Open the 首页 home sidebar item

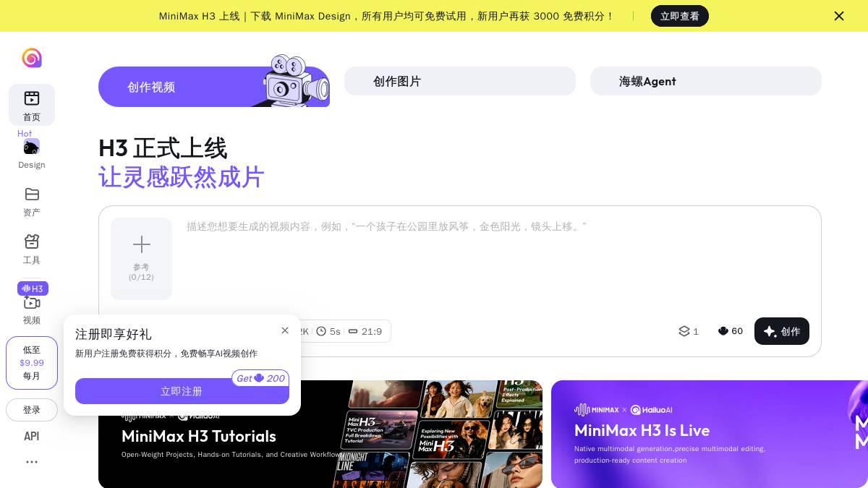coord(32,105)
